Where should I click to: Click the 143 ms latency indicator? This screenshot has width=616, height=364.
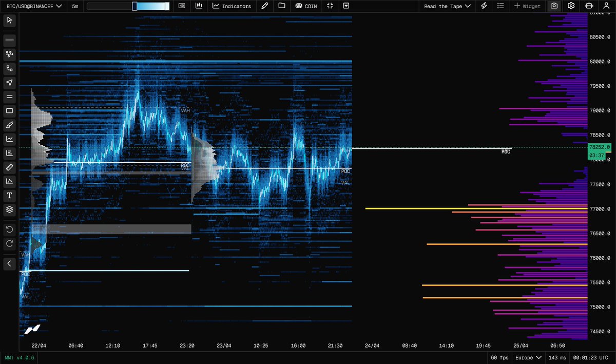tap(557, 357)
